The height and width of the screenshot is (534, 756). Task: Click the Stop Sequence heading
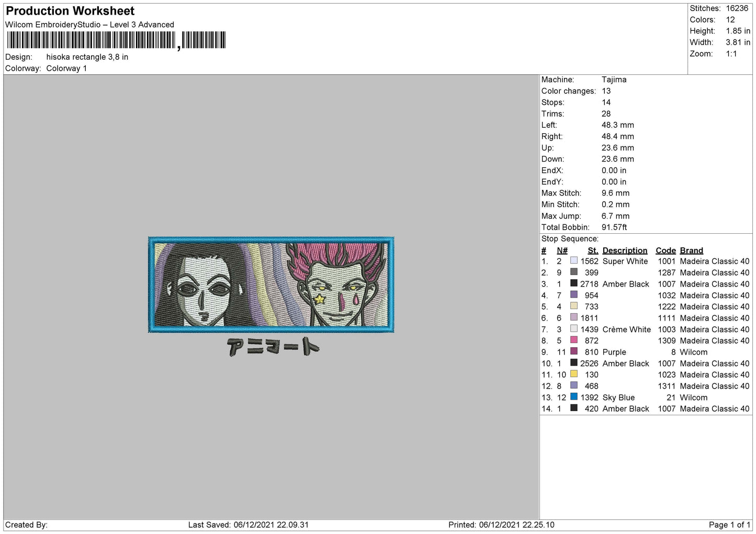570,239
